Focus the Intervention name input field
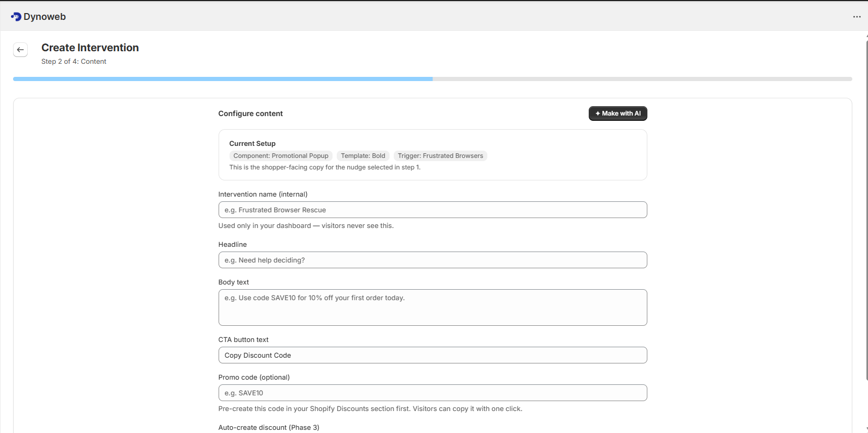The width and height of the screenshot is (868, 433). pyautogui.click(x=432, y=210)
